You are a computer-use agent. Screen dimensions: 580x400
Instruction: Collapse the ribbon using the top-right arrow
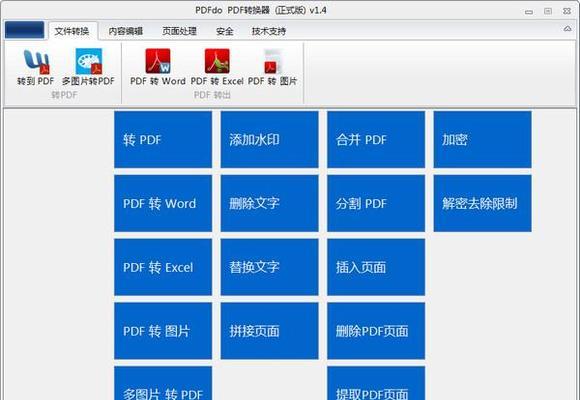click(x=567, y=29)
